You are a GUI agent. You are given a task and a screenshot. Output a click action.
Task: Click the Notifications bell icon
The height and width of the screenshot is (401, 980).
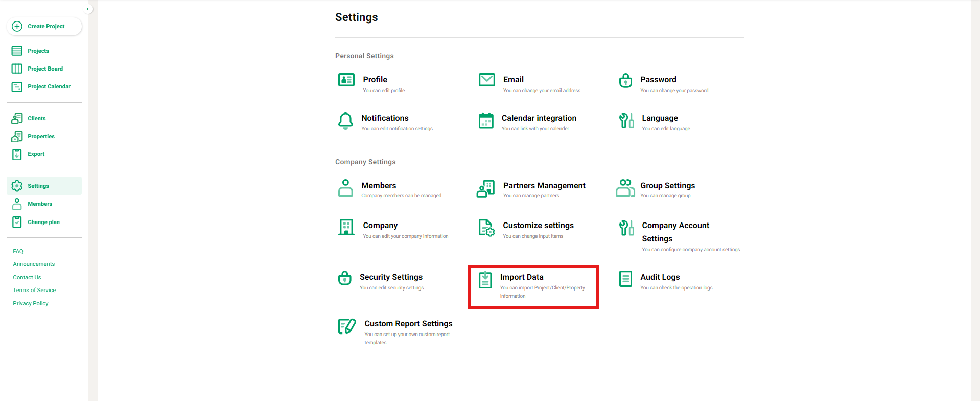tap(345, 121)
